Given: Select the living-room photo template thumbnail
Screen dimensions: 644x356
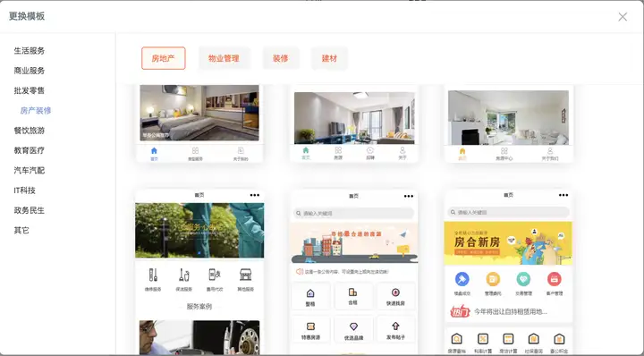Looking at the screenshot, I should coord(354,118).
